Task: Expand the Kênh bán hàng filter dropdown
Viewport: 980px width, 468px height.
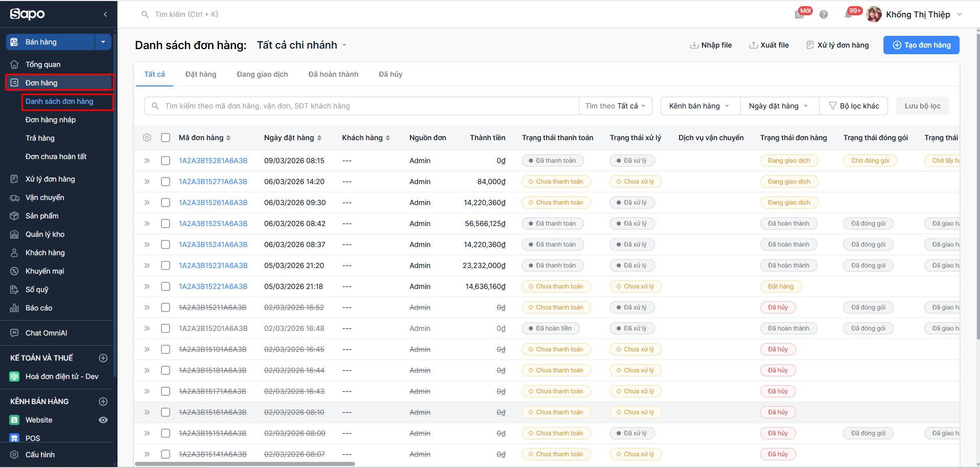Action: point(699,106)
